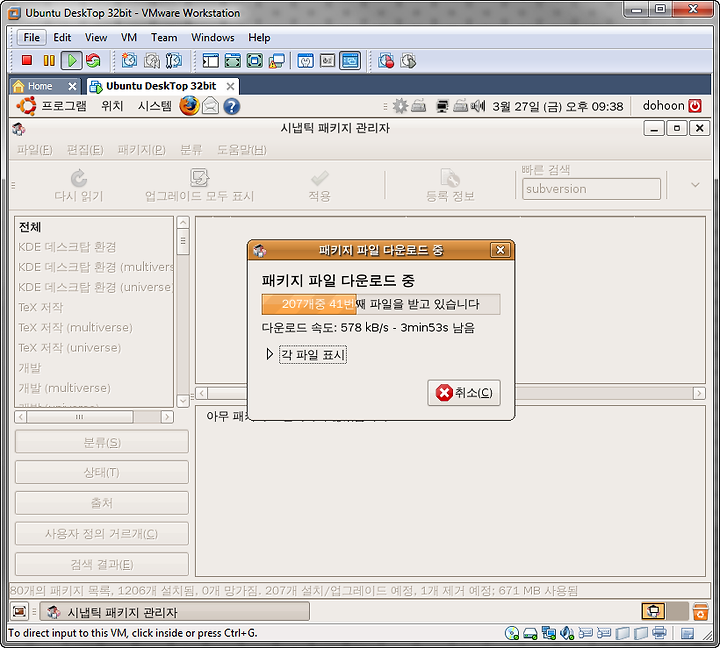The width and height of the screenshot is (720, 648).
Task: Open the 위치 places menu
Action: [112, 106]
